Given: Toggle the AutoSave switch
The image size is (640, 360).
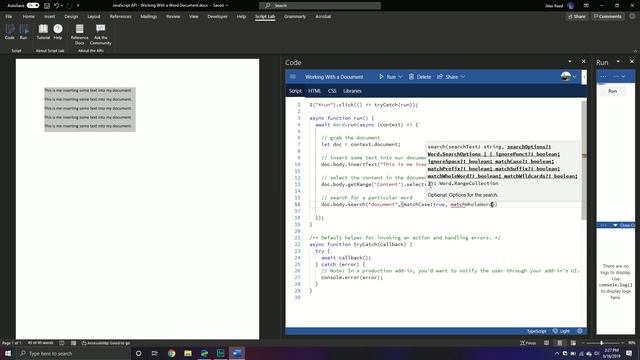Looking at the screenshot, I should tap(33, 6).
